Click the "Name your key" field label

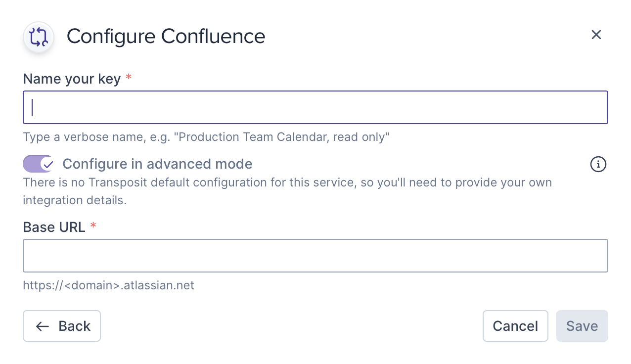tap(72, 79)
